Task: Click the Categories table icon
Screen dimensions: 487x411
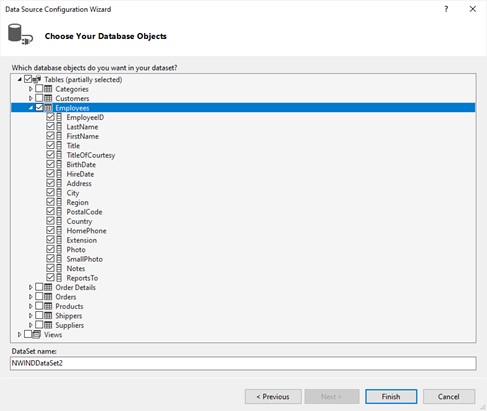Action: pyautogui.click(x=48, y=89)
